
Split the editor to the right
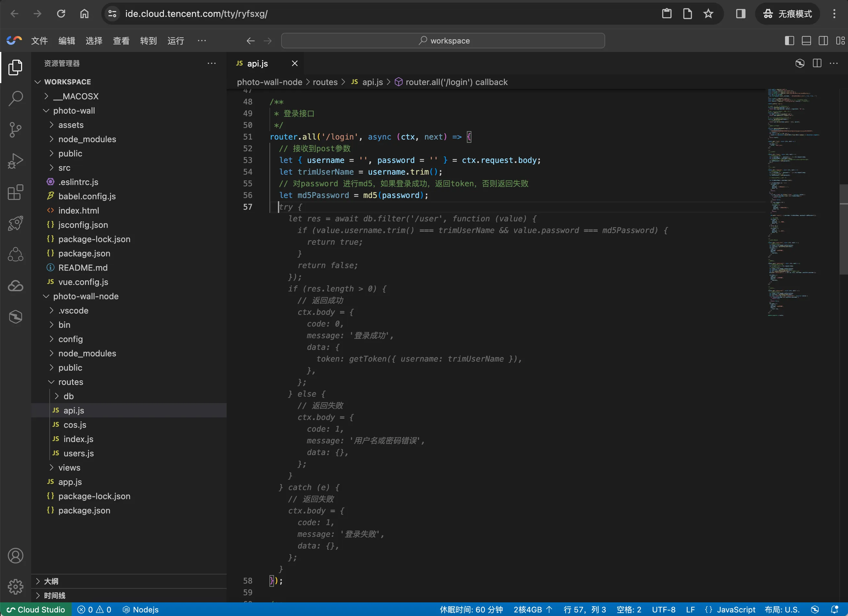point(817,63)
